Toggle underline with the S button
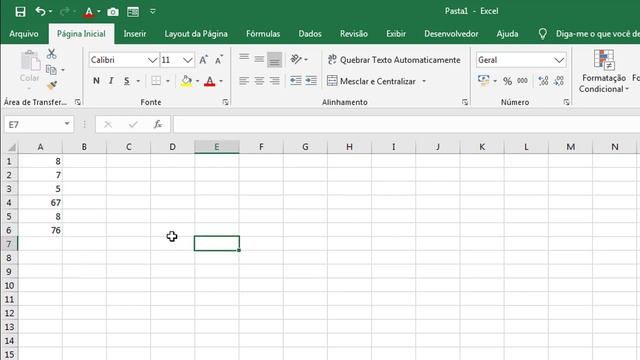This screenshot has width=640, height=360. (x=127, y=81)
